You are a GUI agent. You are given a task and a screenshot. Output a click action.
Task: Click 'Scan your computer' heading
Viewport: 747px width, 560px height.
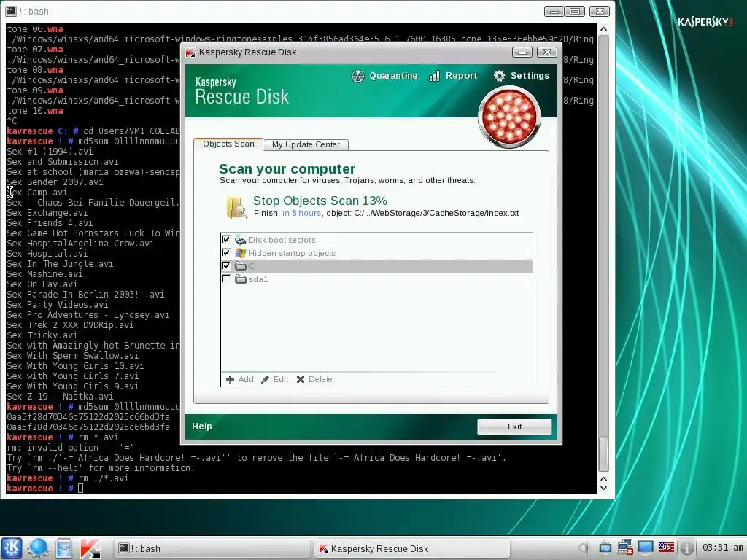287,168
